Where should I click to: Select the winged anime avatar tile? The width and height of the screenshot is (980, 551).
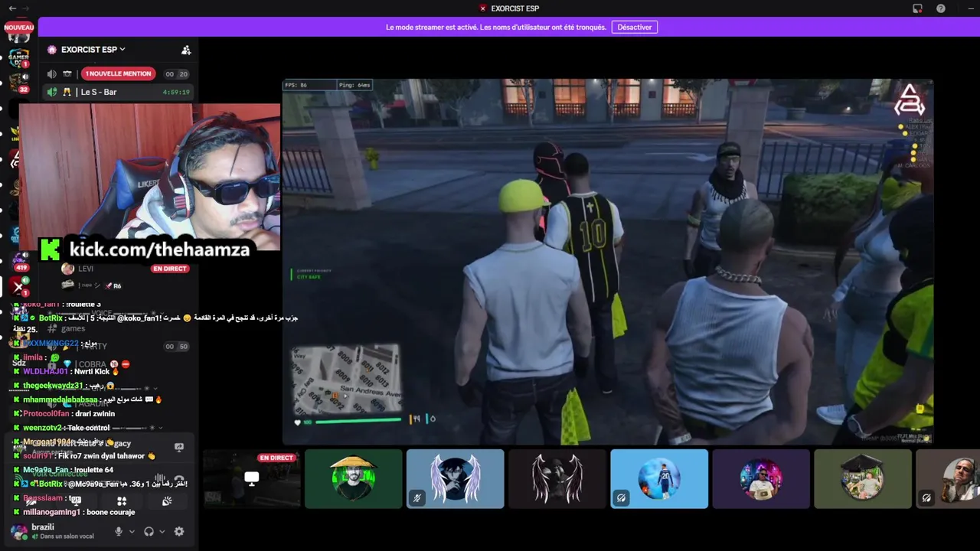(456, 479)
